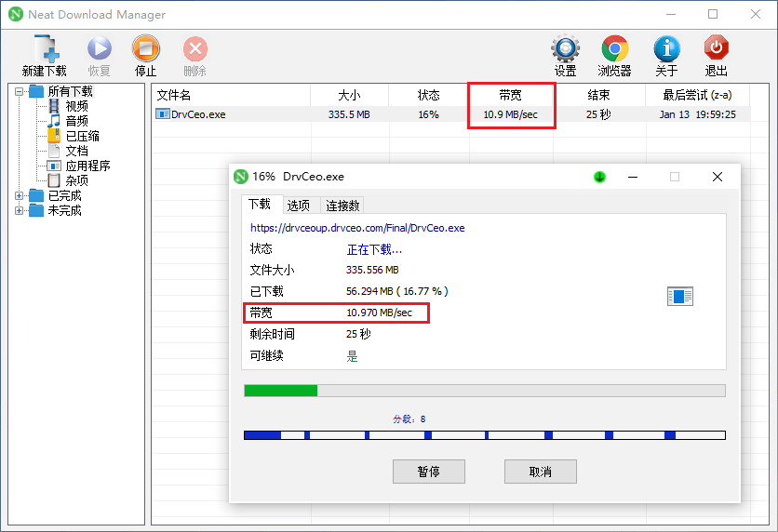Viewport: 778px width, 532px height.
Task: Click the 56.294 MB ( 16.77 % ) value
Action: pos(397,291)
